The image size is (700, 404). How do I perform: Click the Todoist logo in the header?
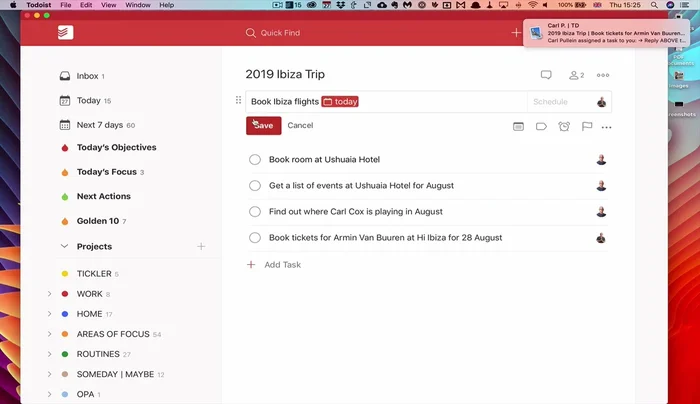(66, 33)
